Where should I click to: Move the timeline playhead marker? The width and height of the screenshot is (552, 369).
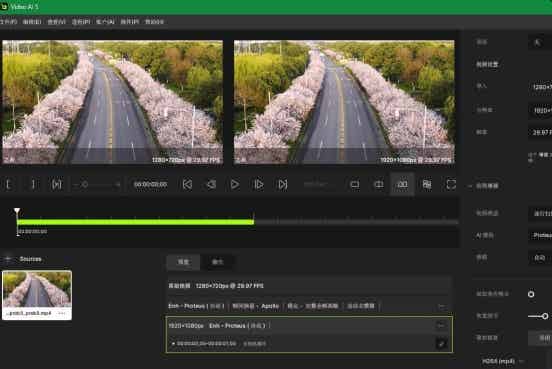point(17,211)
